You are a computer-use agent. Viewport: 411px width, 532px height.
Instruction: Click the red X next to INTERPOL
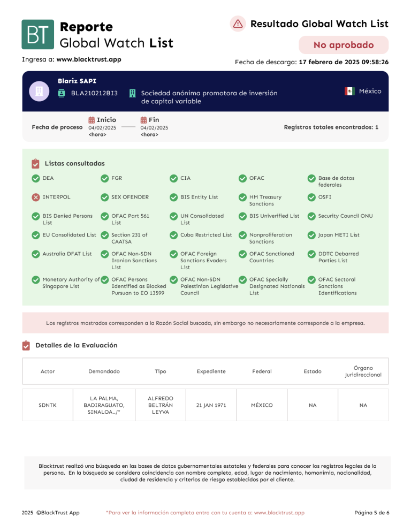click(36, 197)
